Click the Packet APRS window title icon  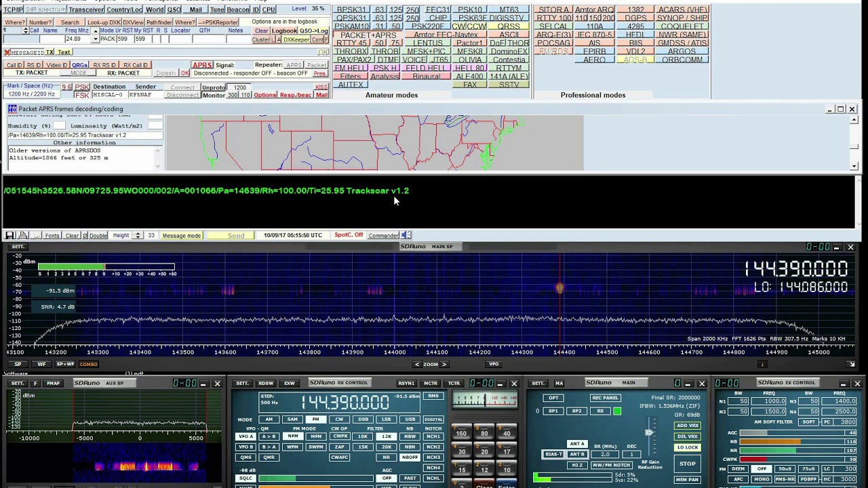[x=12, y=108]
